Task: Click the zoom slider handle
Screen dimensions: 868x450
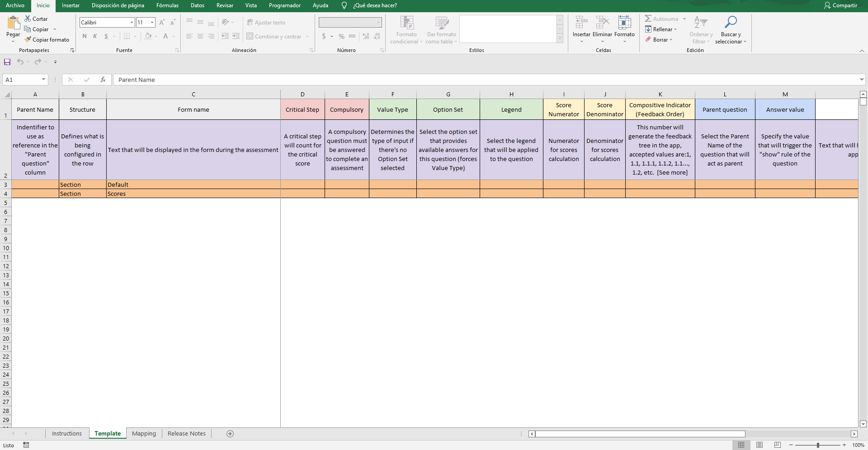Action: (818, 445)
